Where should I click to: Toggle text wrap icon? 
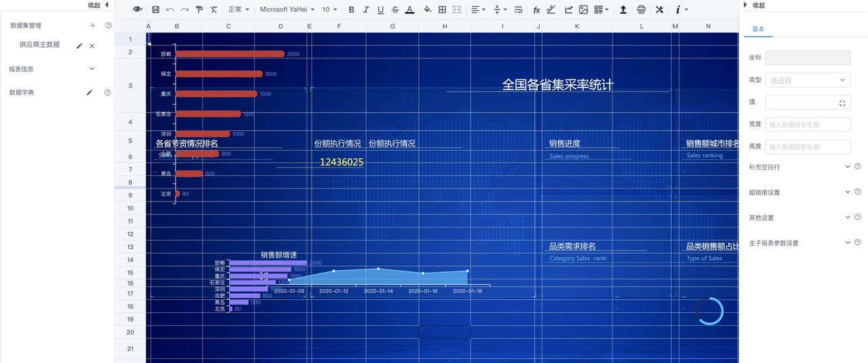click(519, 9)
